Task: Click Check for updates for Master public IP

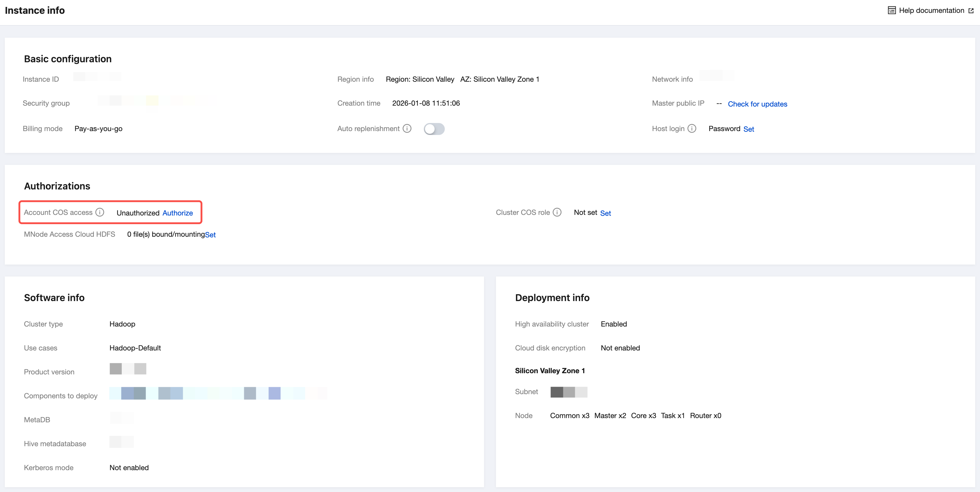Action: click(x=757, y=104)
